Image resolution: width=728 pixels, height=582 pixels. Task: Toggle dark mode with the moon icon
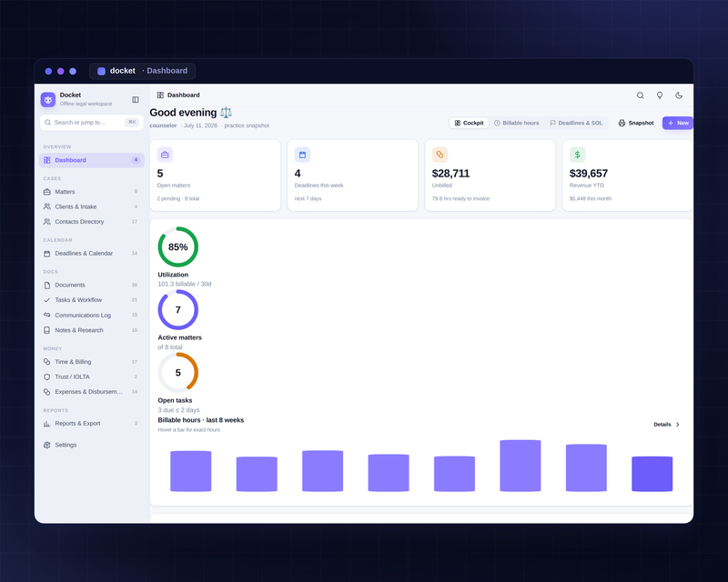tap(679, 95)
